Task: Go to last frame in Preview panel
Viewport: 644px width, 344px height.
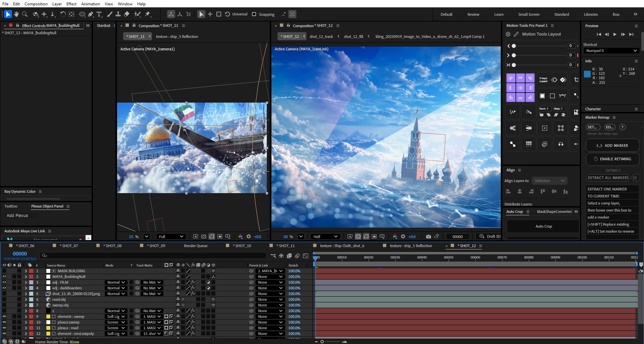Action: pyautogui.click(x=631, y=34)
